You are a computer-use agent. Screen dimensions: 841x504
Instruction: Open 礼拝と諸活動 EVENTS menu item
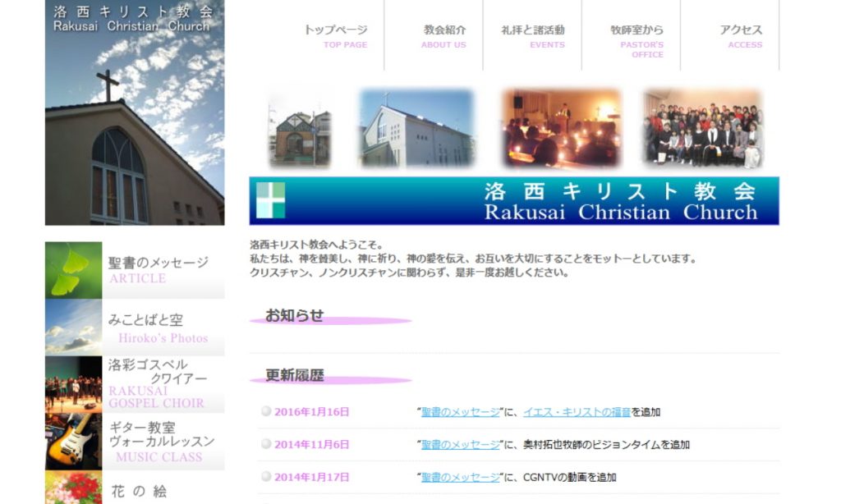point(532,36)
